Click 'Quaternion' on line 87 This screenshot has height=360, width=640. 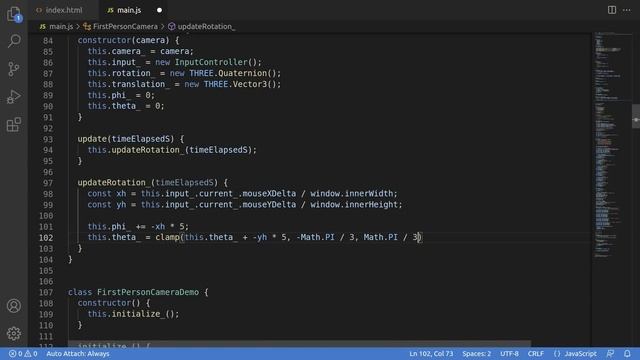click(x=242, y=73)
